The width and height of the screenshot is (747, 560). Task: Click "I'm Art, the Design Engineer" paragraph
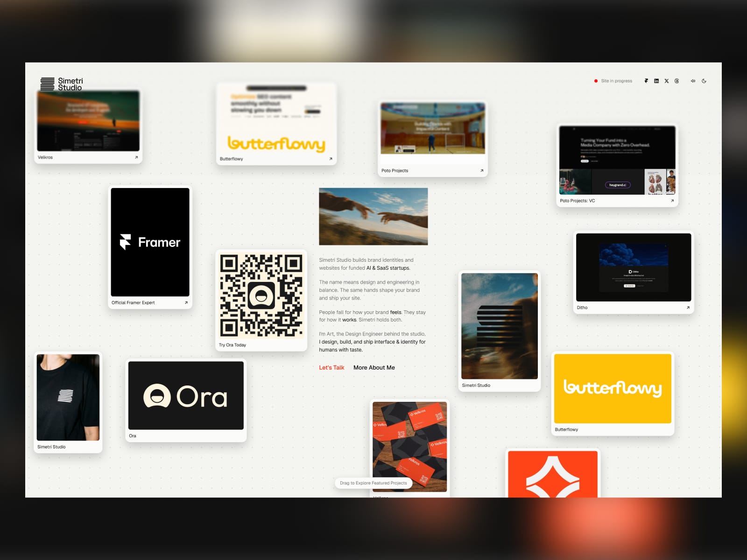coord(373,342)
